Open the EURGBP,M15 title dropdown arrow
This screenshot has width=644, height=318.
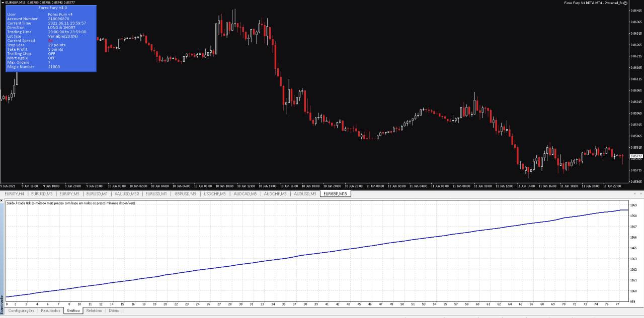coord(3,3)
